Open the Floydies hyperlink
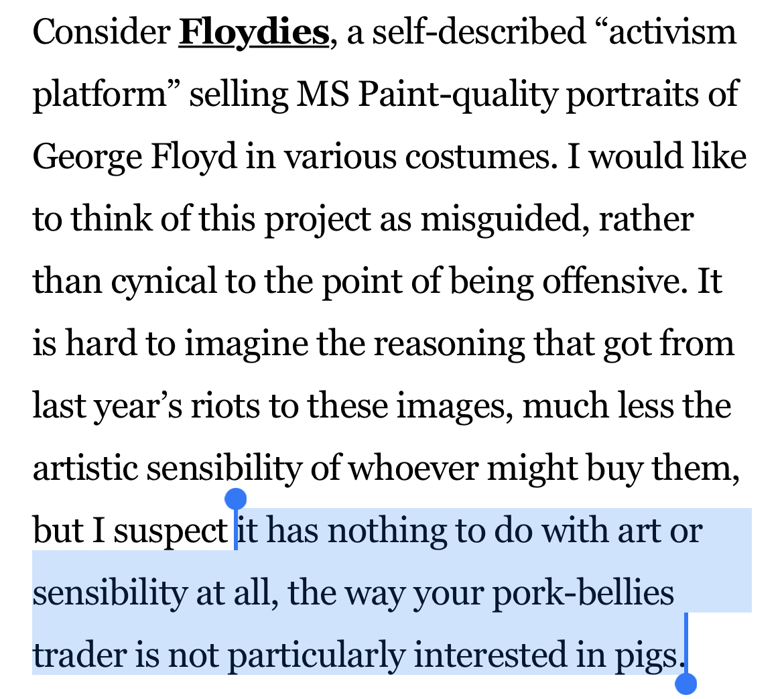The height and width of the screenshot is (699, 784). click(253, 32)
